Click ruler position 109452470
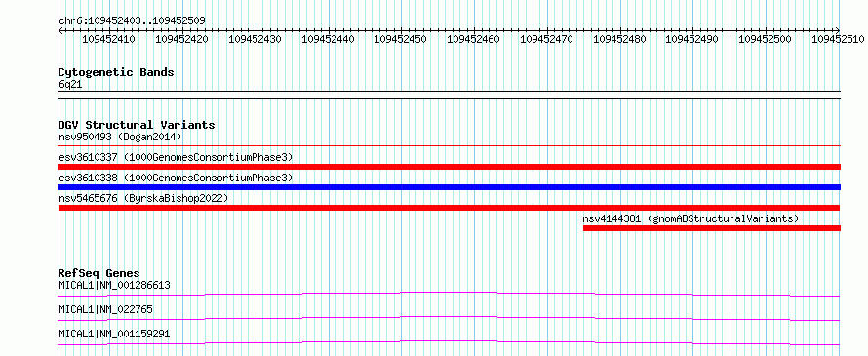 click(547, 39)
